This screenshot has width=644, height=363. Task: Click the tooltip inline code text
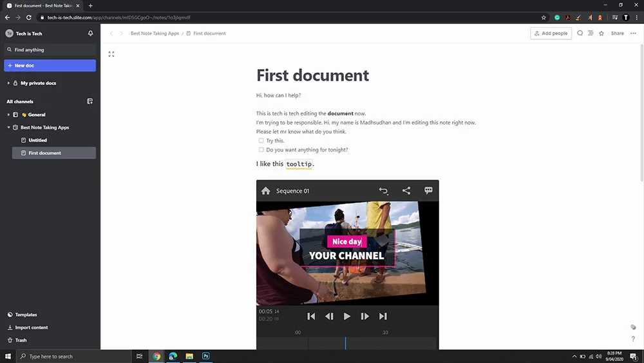coord(299,164)
